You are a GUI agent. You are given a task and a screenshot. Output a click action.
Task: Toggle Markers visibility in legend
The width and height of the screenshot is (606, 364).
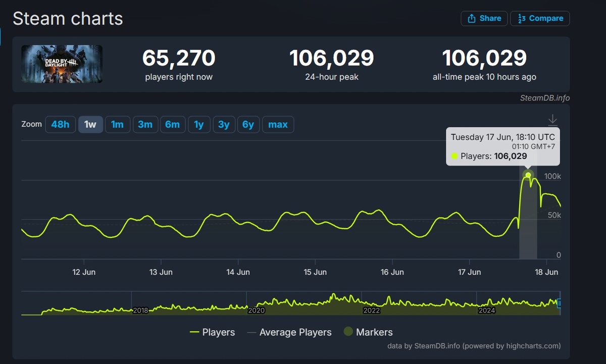click(377, 332)
